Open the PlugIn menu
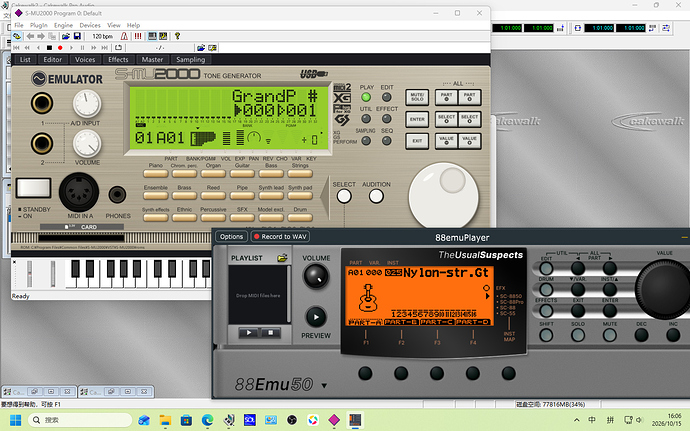Screen dimensions: 690x431 point(39,25)
